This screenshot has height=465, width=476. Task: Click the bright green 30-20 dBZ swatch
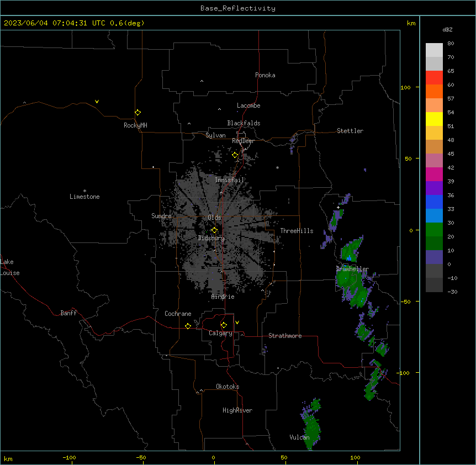pos(434,230)
